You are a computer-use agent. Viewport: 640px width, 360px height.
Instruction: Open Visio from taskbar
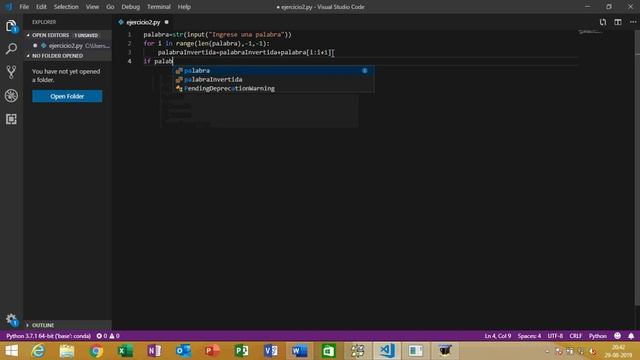tap(270, 351)
